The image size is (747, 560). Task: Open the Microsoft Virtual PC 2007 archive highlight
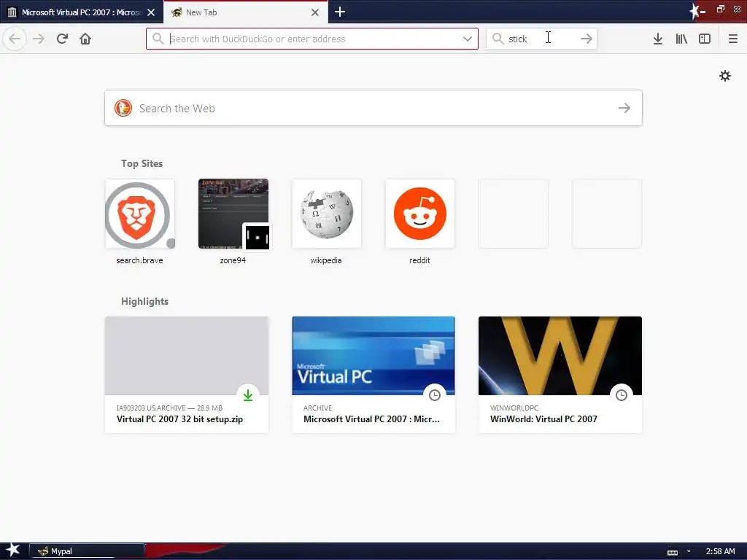click(373, 375)
